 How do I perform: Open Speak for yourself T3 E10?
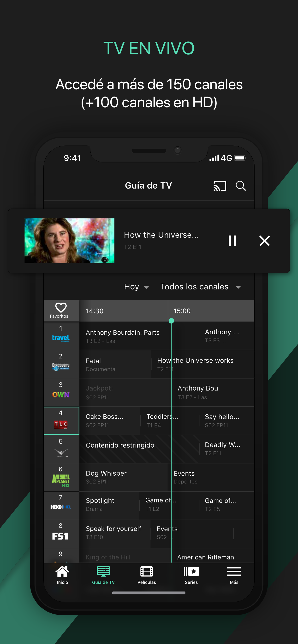pos(115,534)
